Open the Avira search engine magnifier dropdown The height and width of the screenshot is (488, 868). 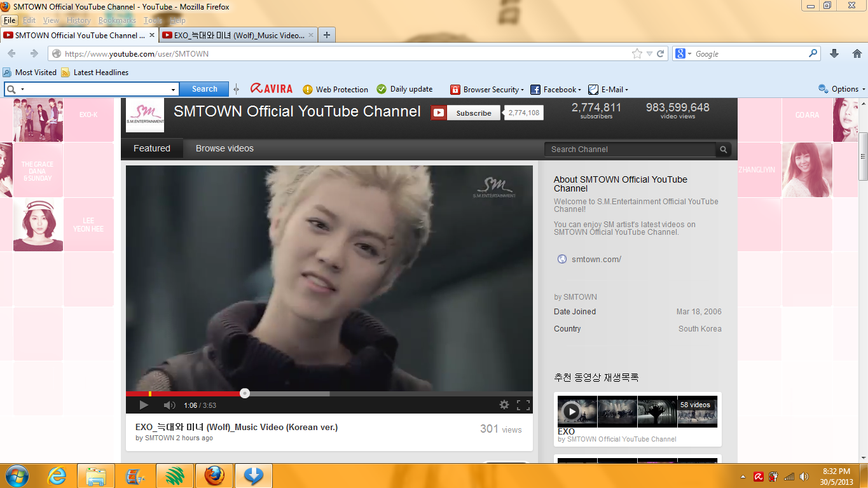(x=15, y=89)
